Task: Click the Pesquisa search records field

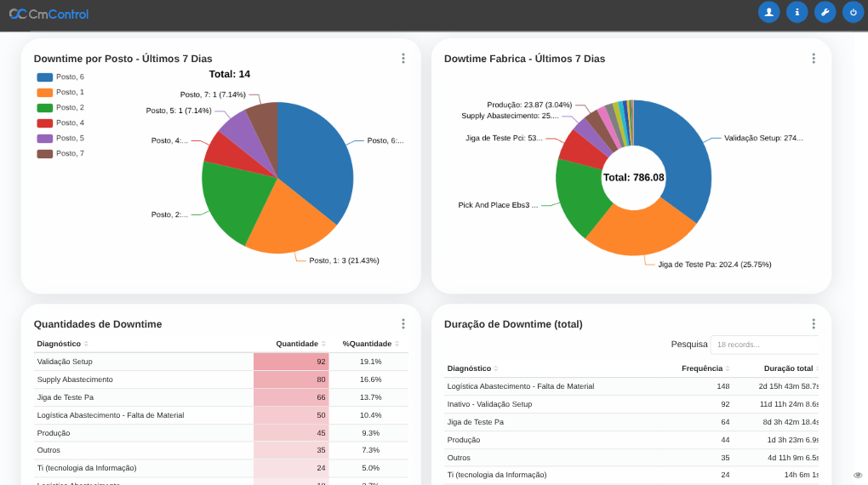Action: click(x=763, y=345)
